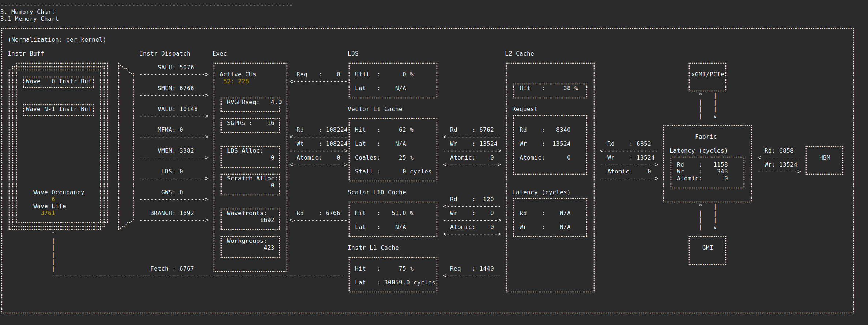Select the Wave N-1 Instr Buf box
Screen dimensions: 868x325
click(59, 109)
